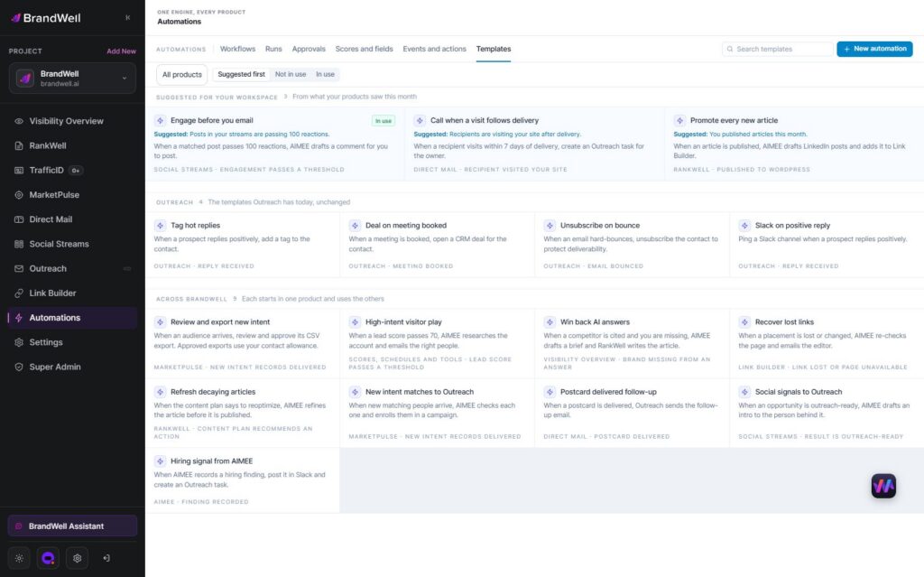
Task: Click 'DIRECT MAIL · POSTCARD DELIVERED' text
Action: [606, 436]
